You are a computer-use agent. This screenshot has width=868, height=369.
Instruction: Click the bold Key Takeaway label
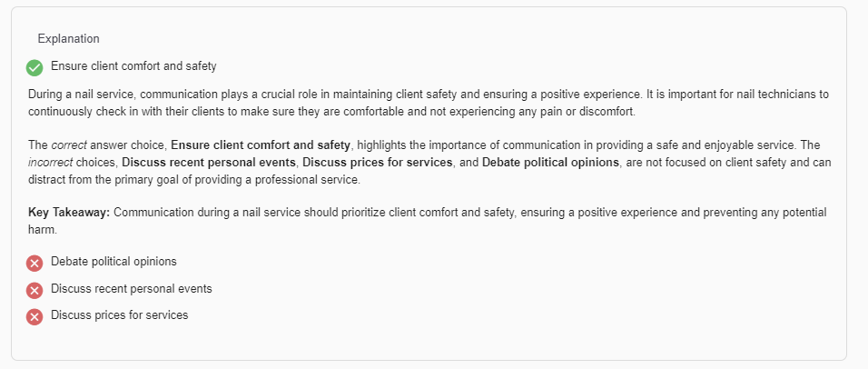pyautogui.click(x=70, y=213)
